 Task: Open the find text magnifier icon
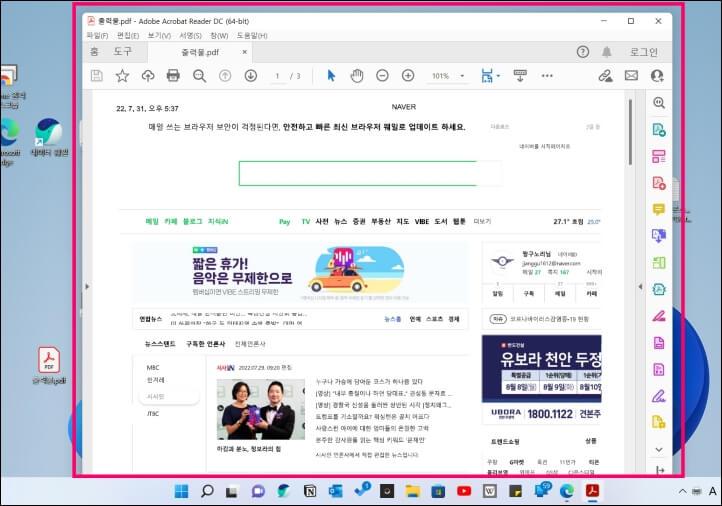pos(199,76)
